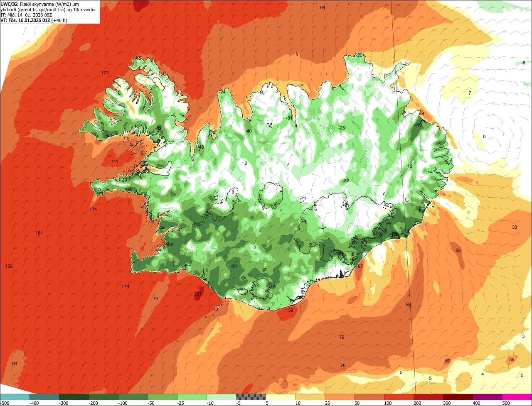Pick the legend swatch between -100 and -50
The width and height of the screenshot is (532, 406).
pos(133,397)
